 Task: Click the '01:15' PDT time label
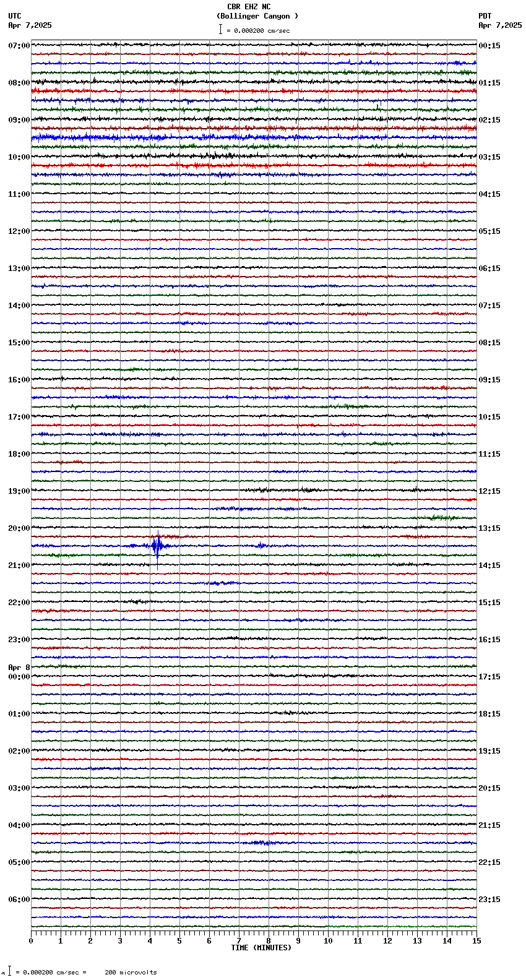tap(489, 83)
